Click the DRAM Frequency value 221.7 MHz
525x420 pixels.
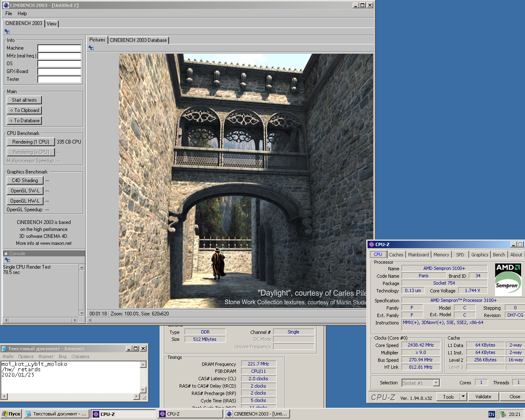[258, 364]
